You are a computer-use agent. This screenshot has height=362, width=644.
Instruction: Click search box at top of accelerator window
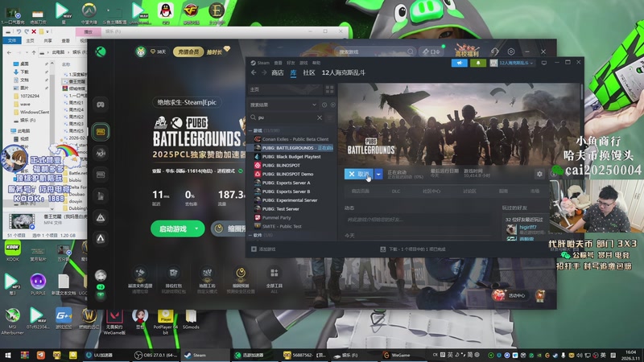[375, 51]
